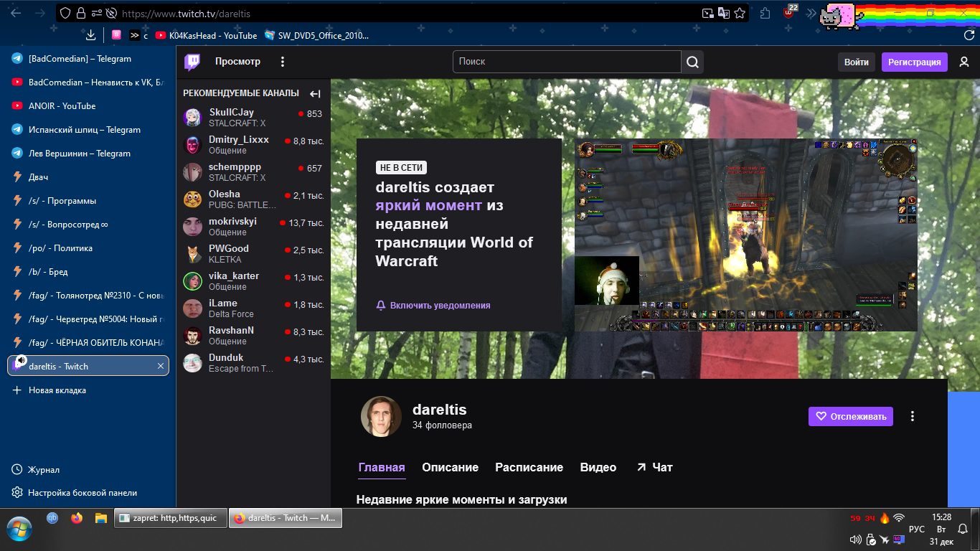
Task: Open mokrivskyi recommended channel
Action: click(253, 227)
